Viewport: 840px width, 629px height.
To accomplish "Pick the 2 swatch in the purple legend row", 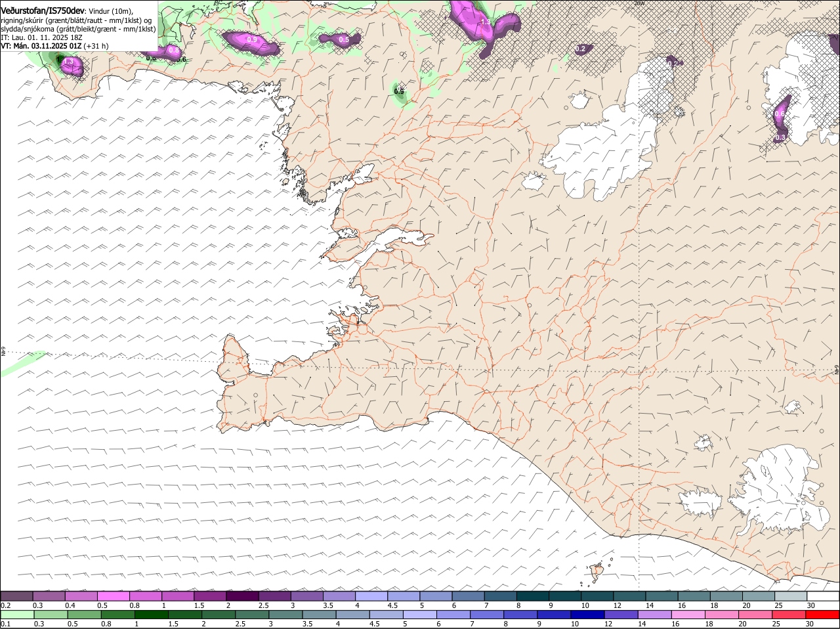I will pyautogui.click(x=242, y=596).
